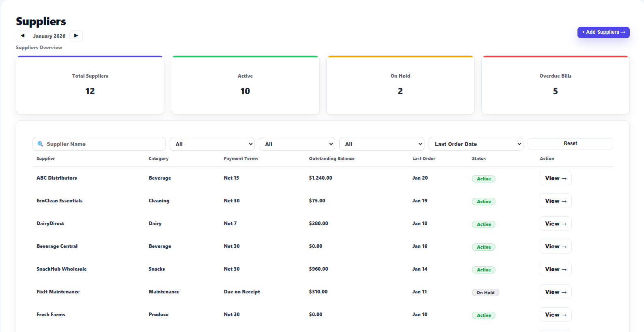Open the Total Suppliers card
The height and width of the screenshot is (332, 644).
(90, 85)
